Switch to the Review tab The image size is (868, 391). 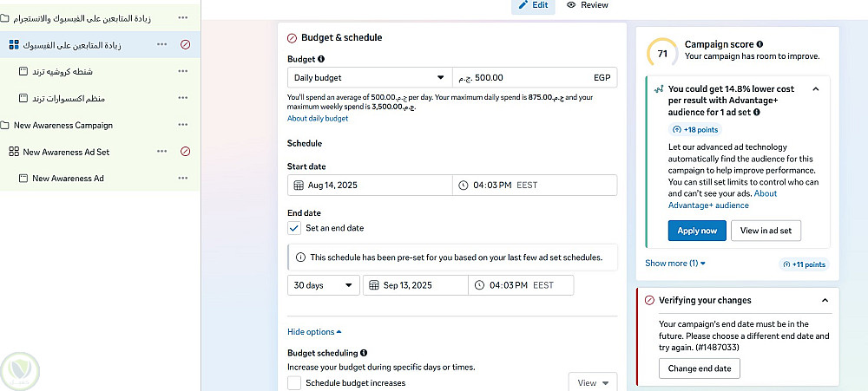click(x=587, y=5)
